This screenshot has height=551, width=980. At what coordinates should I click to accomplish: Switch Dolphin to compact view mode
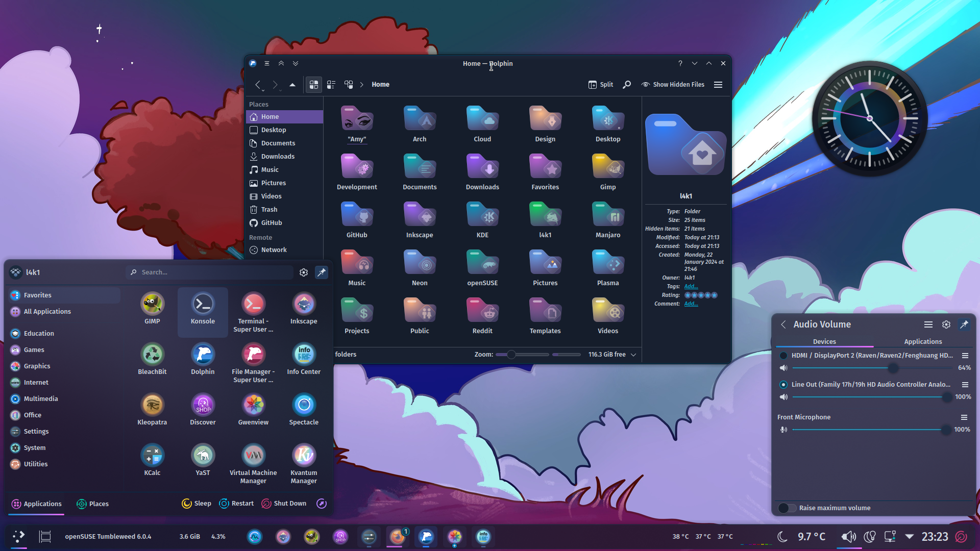click(331, 85)
